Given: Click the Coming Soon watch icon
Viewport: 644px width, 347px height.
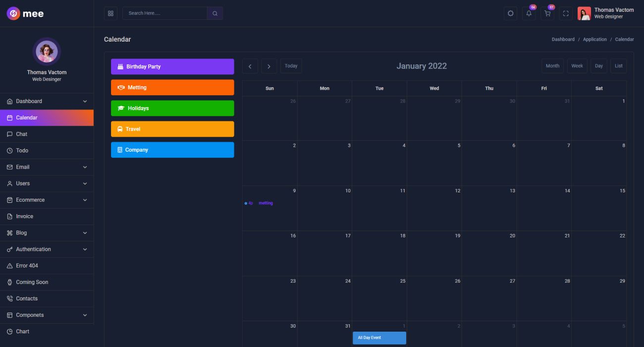Looking at the screenshot, I should pyautogui.click(x=9, y=282).
